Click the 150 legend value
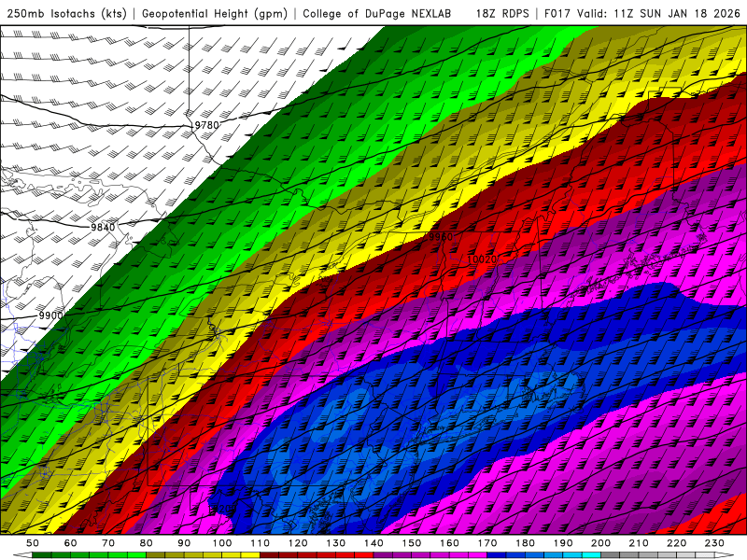Viewport: 747px width, 560px height. [412, 543]
